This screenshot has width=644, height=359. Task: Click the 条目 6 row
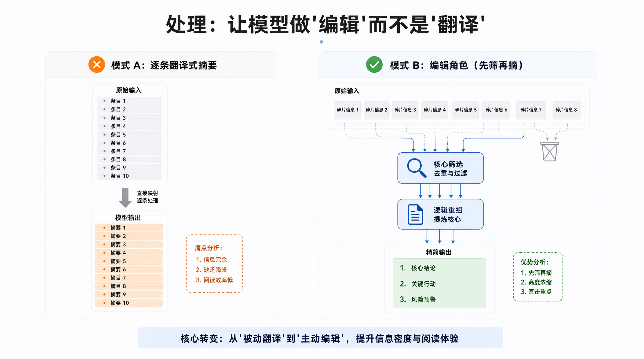click(129, 143)
